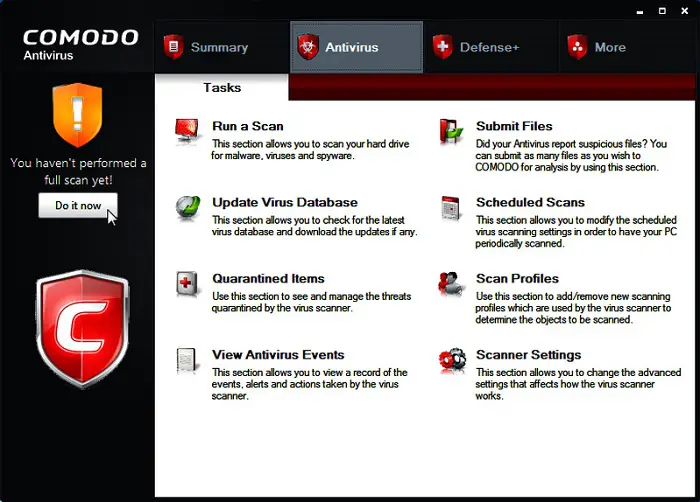
Task: Switch to the Antivirus tab
Action: pyautogui.click(x=356, y=47)
